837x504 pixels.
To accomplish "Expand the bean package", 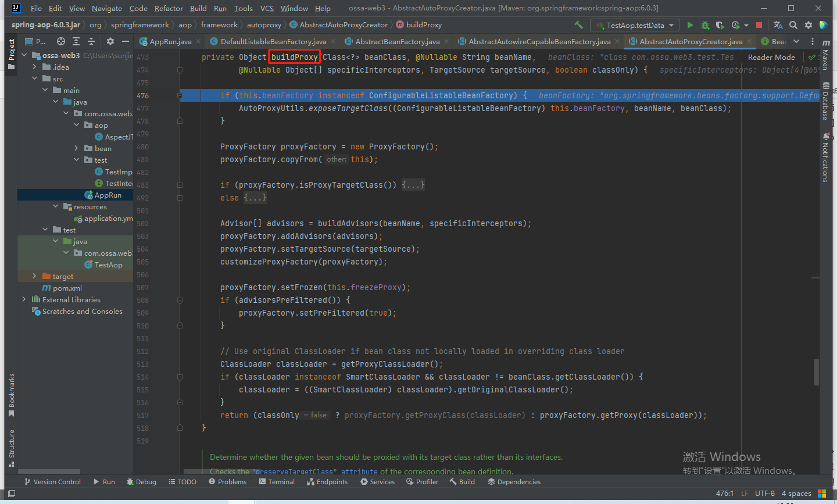I will pos(76,148).
